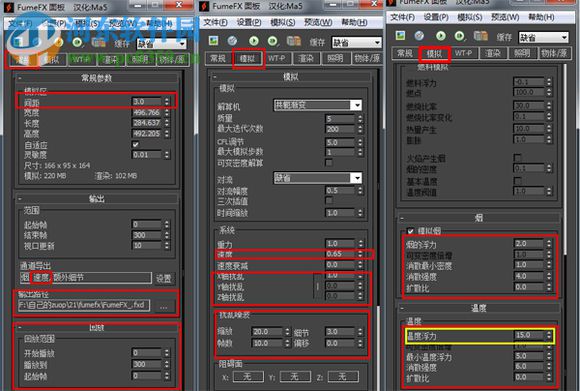The image size is (580, 391).
Task: Click 结束帧 spinner arrows in left window
Action: click(x=167, y=235)
